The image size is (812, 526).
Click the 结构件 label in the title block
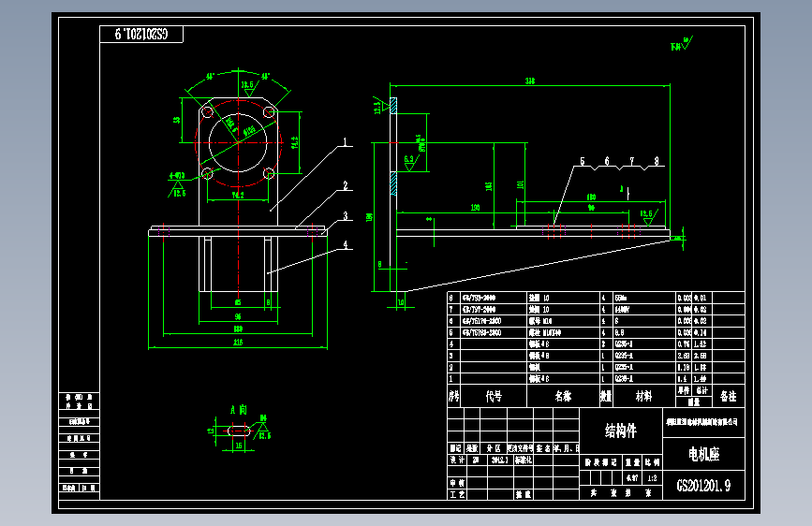coord(620,431)
